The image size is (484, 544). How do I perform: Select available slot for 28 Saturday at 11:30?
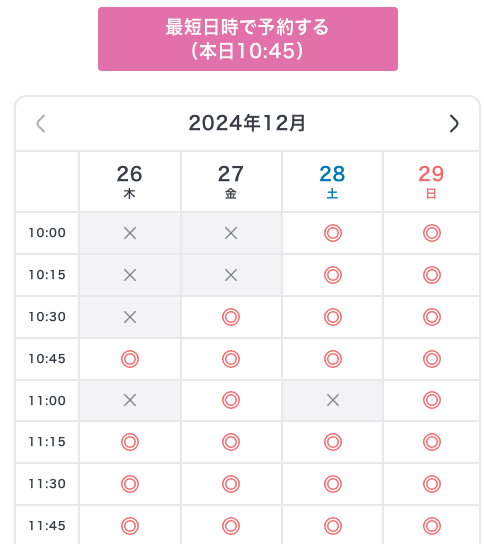click(x=333, y=484)
